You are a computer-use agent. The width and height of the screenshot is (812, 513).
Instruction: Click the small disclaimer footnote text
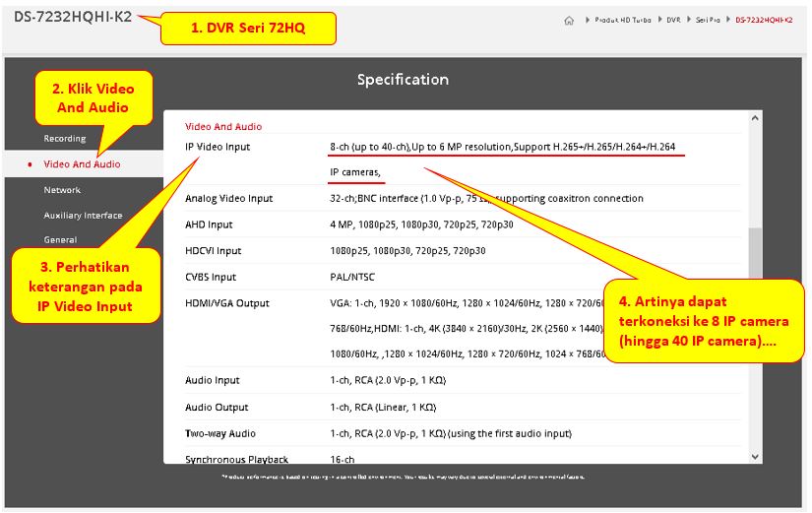pos(403,477)
